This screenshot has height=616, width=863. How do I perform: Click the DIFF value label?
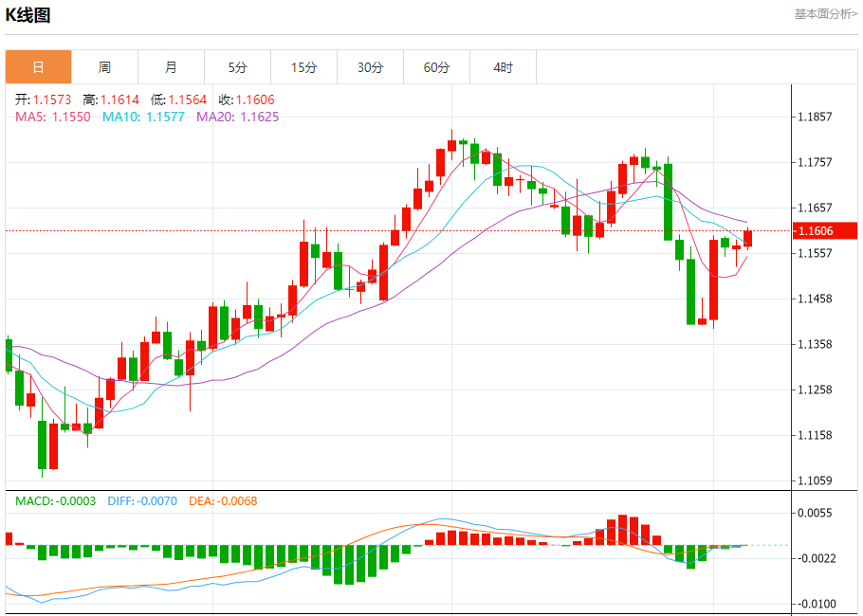[x=142, y=500]
